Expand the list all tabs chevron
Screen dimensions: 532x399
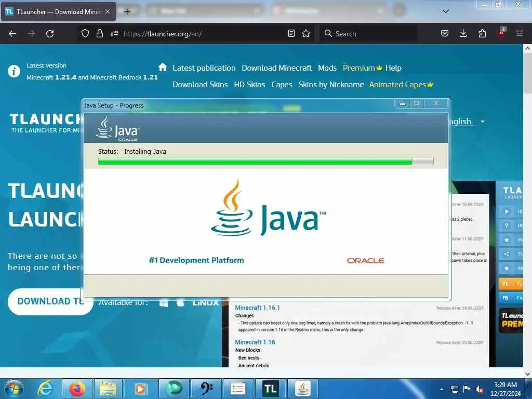446,11
